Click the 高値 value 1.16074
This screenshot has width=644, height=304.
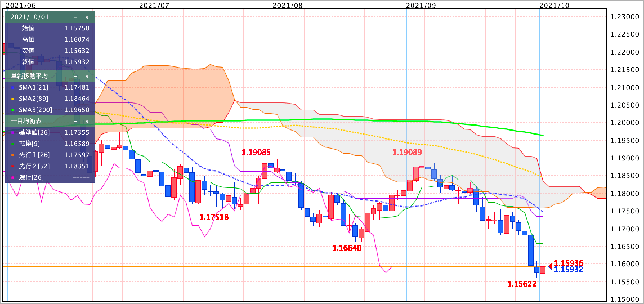point(77,40)
